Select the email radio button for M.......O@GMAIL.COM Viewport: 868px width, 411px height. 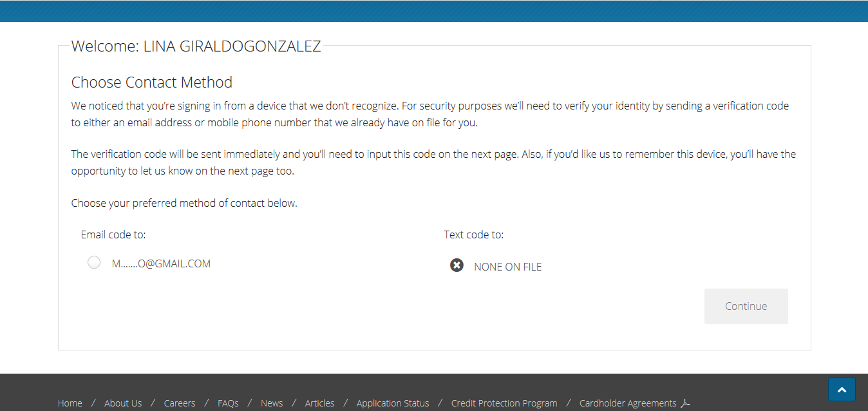click(94, 262)
